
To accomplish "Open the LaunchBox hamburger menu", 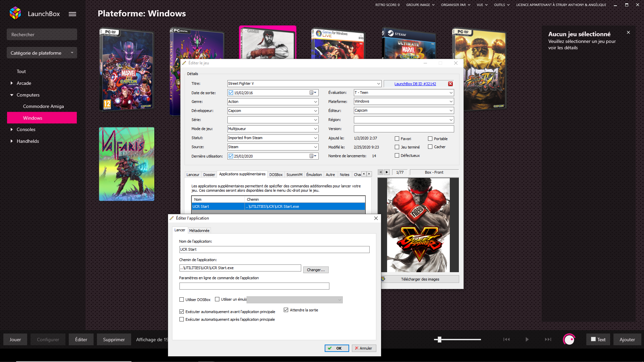I will click(x=72, y=14).
